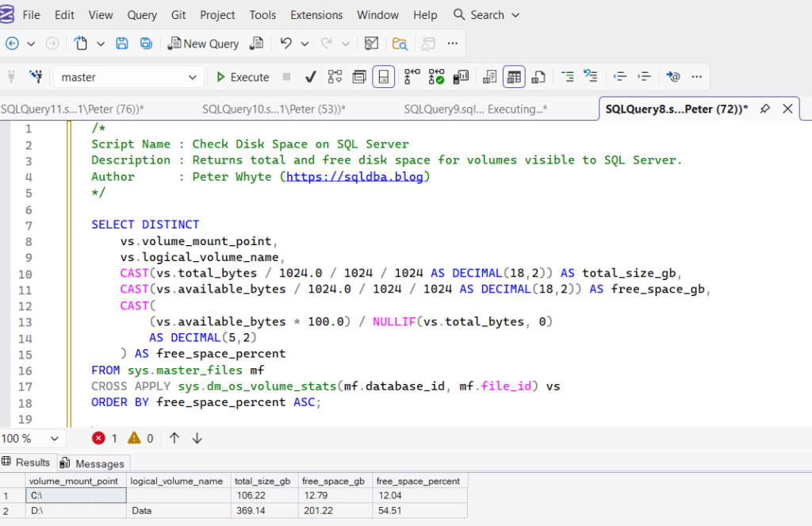812x526 pixels.
Task: Unpin the SQLQuery8 tab
Action: coord(764,109)
